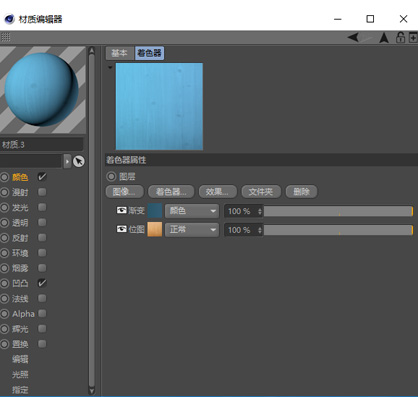Toggle the lock icon in top bar
The image size is (418, 397).
(400, 37)
